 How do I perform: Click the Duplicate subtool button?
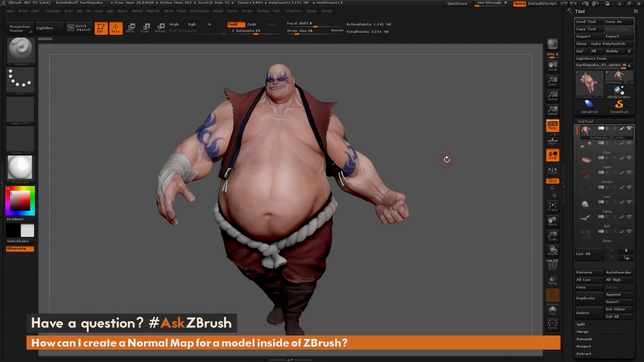[x=589, y=298]
